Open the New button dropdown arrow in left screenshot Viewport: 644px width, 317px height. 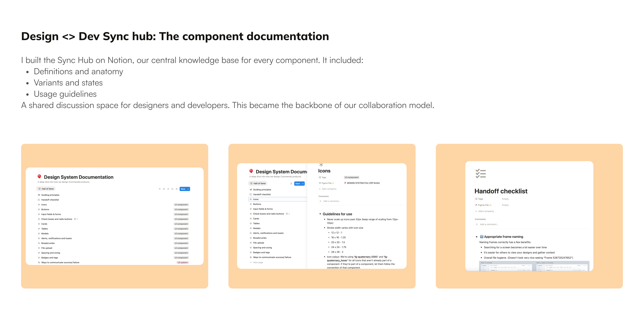pyautogui.click(x=188, y=189)
